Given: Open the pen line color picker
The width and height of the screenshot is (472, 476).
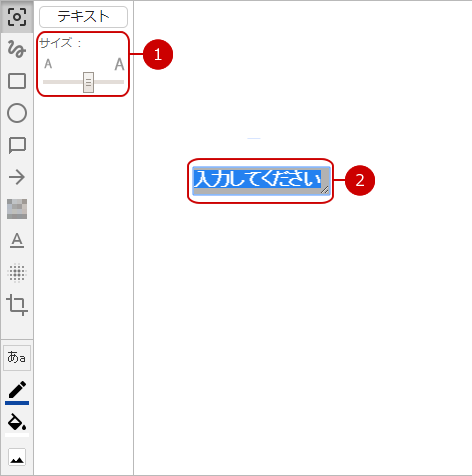Looking at the screenshot, I should (x=17, y=393).
